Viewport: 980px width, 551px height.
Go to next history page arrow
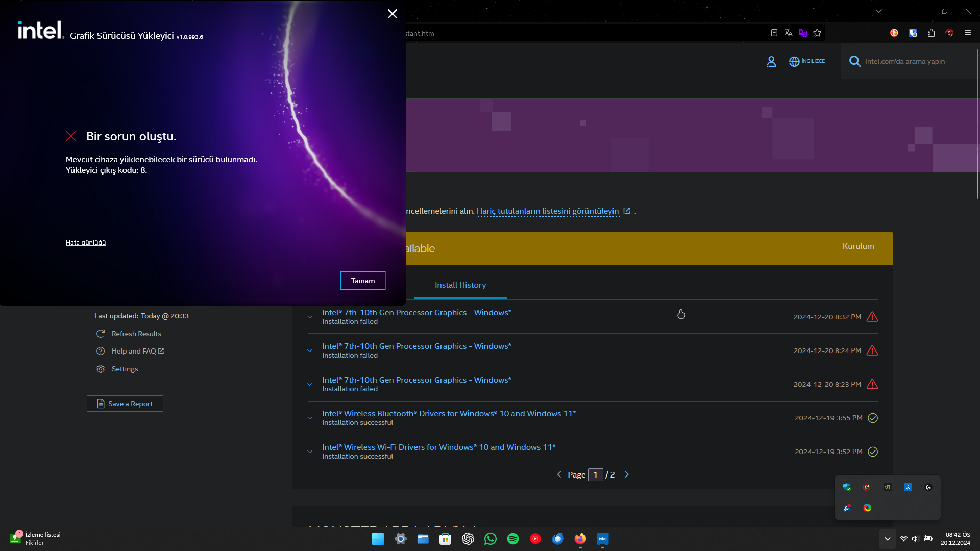627,474
